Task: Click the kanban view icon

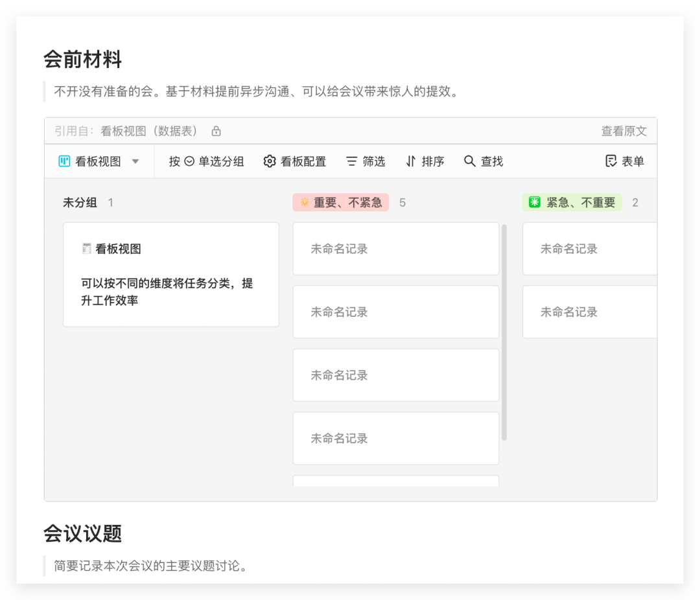Action: tap(64, 161)
